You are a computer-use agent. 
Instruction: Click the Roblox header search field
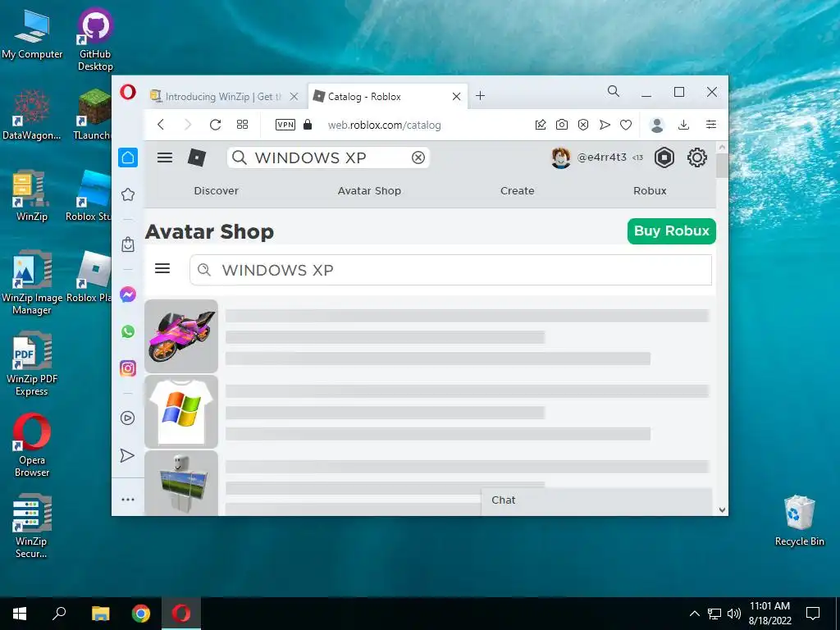(x=328, y=157)
